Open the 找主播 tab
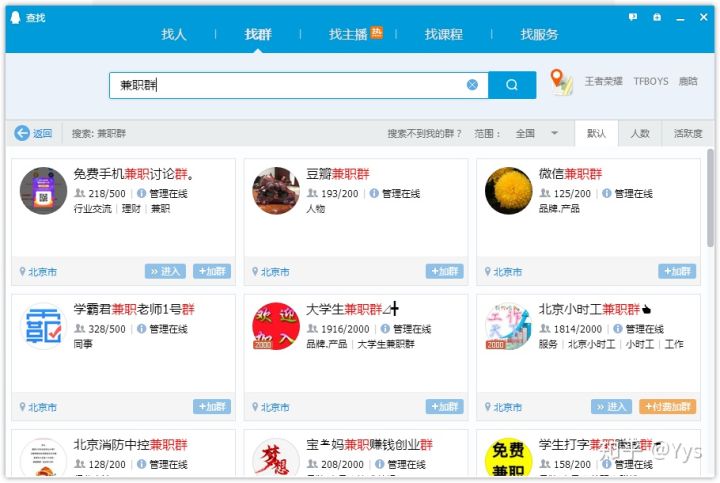 (x=348, y=34)
